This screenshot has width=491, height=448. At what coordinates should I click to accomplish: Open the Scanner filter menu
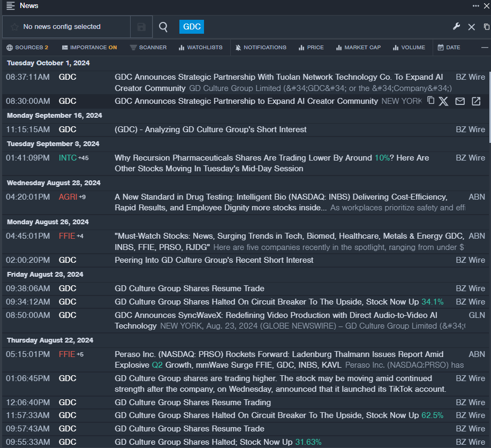[x=148, y=48]
